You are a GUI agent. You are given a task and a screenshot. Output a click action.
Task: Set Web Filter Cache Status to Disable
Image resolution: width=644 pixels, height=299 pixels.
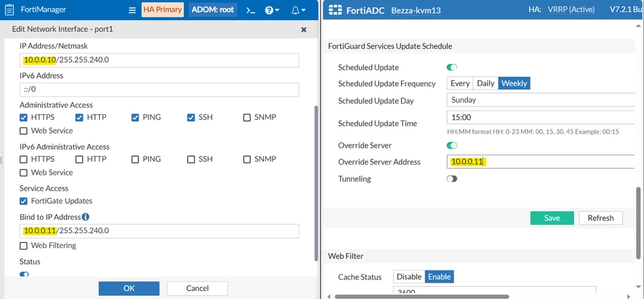[409, 277]
